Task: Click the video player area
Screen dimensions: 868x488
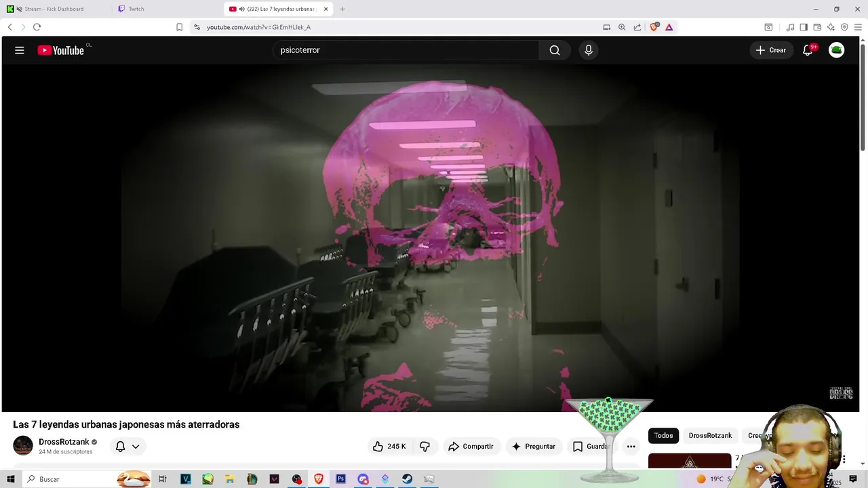Action: [431, 238]
